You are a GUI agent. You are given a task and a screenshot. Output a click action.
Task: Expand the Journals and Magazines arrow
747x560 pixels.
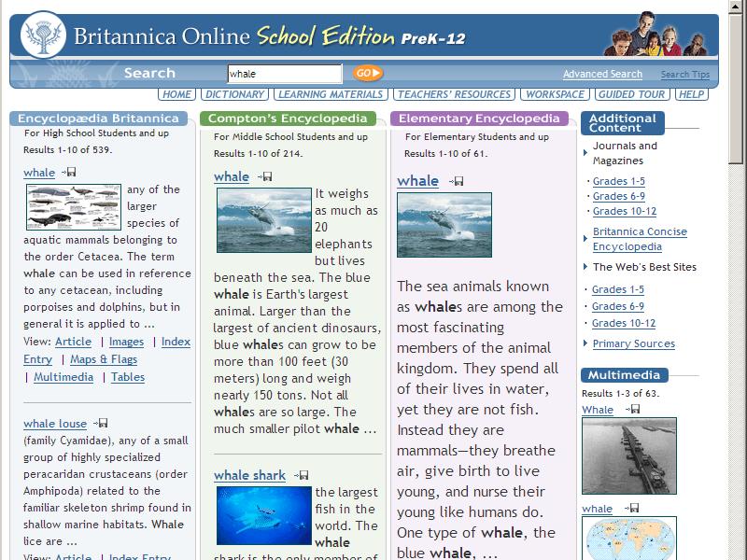tap(585, 153)
